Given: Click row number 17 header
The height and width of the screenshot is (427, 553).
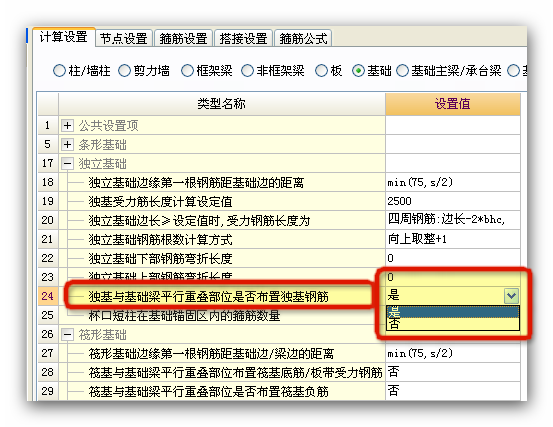Looking at the screenshot, I should click(x=48, y=163).
